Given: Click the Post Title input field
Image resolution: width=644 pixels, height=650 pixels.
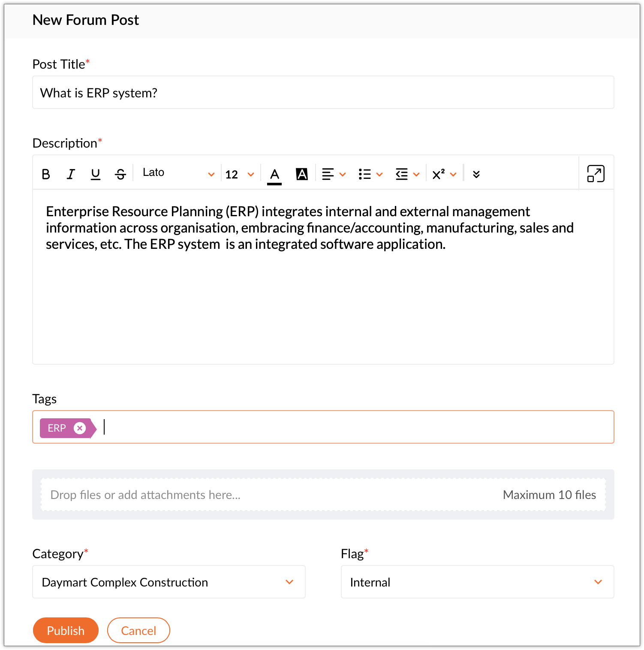Looking at the screenshot, I should pyautogui.click(x=323, y=93).
